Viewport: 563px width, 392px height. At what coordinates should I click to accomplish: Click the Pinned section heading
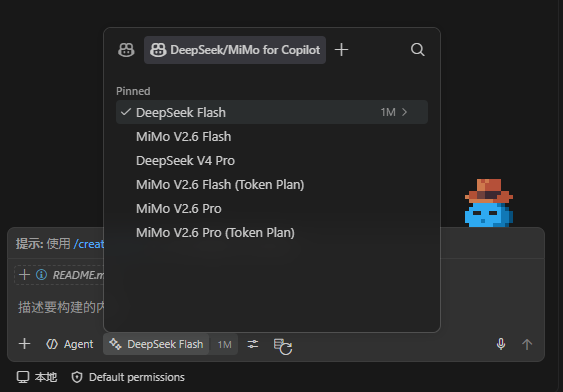point(133,91)
